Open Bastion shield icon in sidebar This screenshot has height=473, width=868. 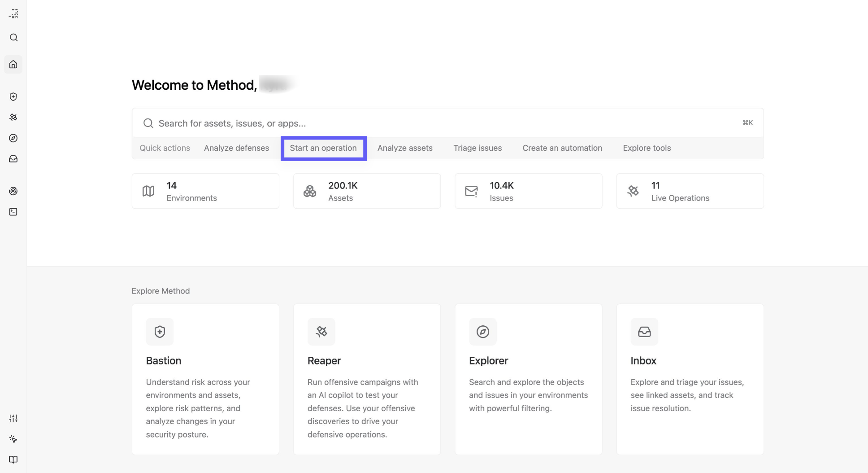13,97
